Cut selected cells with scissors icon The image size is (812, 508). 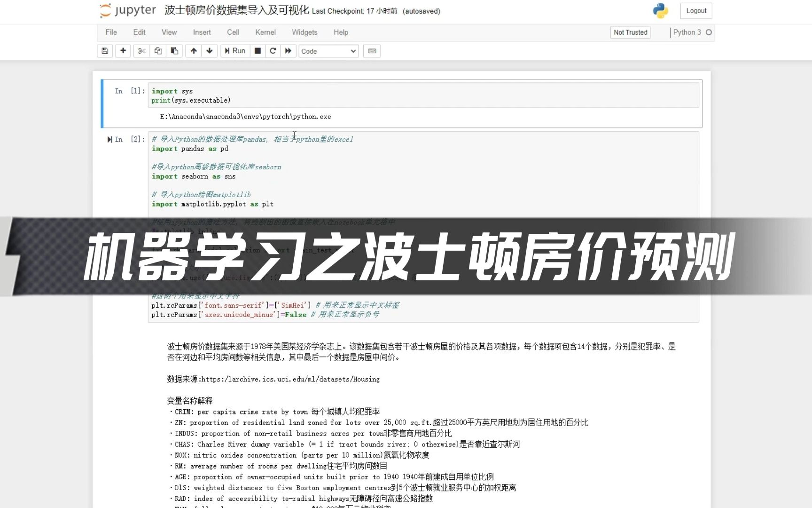click(142, 51)
